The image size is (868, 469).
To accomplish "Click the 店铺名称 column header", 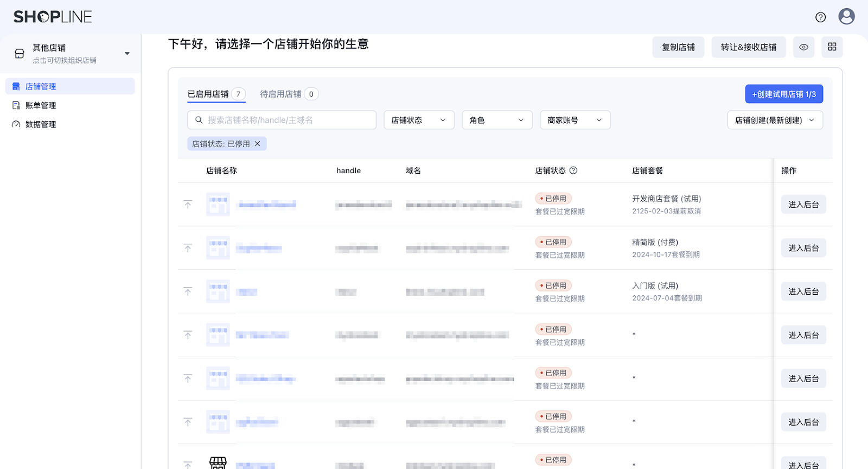I will tap(221, 170).
